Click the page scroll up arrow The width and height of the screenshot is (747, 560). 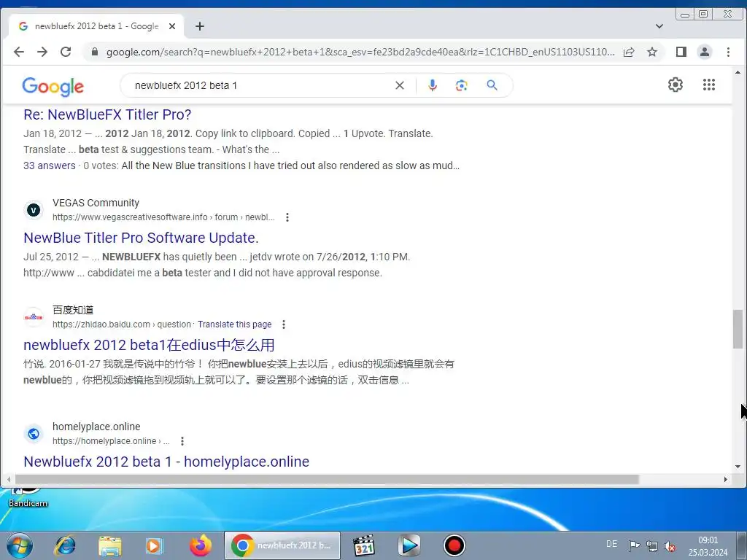pyautogui.click(x=738, y=72)
